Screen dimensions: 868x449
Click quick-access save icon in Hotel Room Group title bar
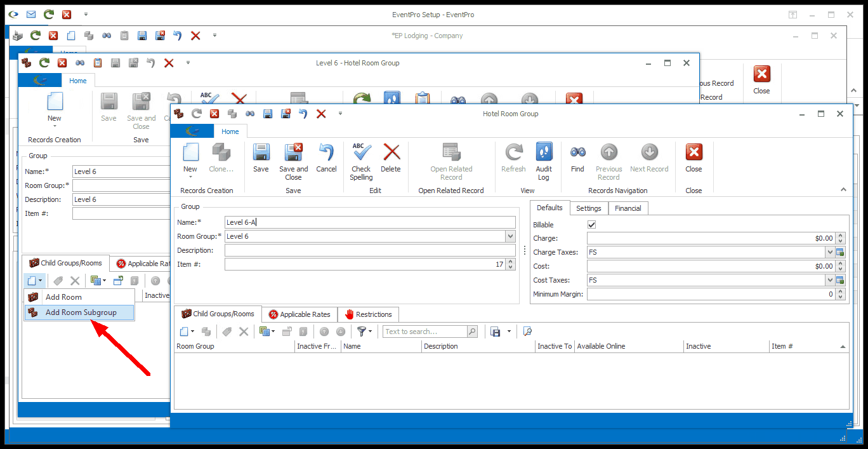click(268, 114)
